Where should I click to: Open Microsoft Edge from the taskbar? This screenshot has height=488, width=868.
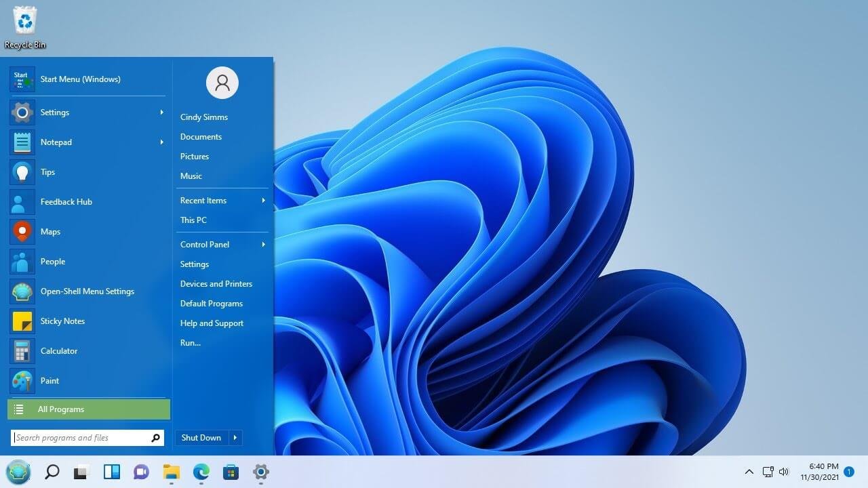[x=201, y=472]
